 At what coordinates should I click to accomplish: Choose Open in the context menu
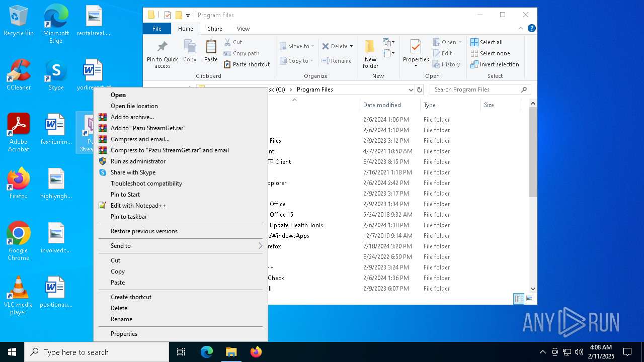(181, 95)
